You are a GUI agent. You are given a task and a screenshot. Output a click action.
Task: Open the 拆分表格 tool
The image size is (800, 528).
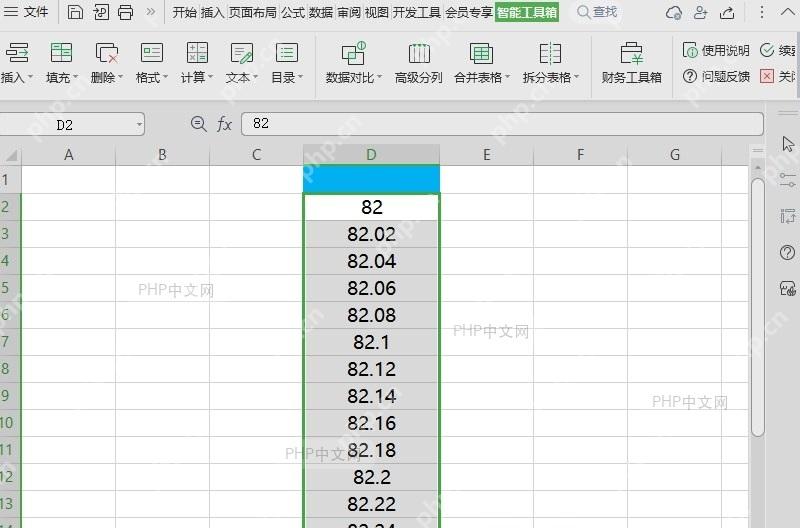tap(551, 63)
